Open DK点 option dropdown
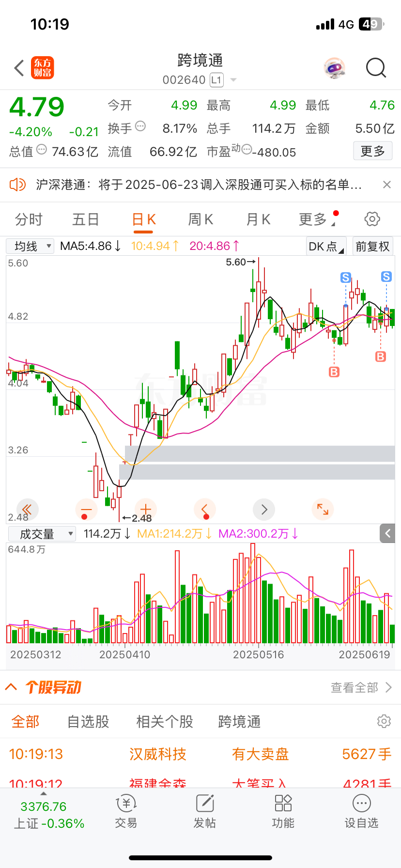 tap(326, 246)
